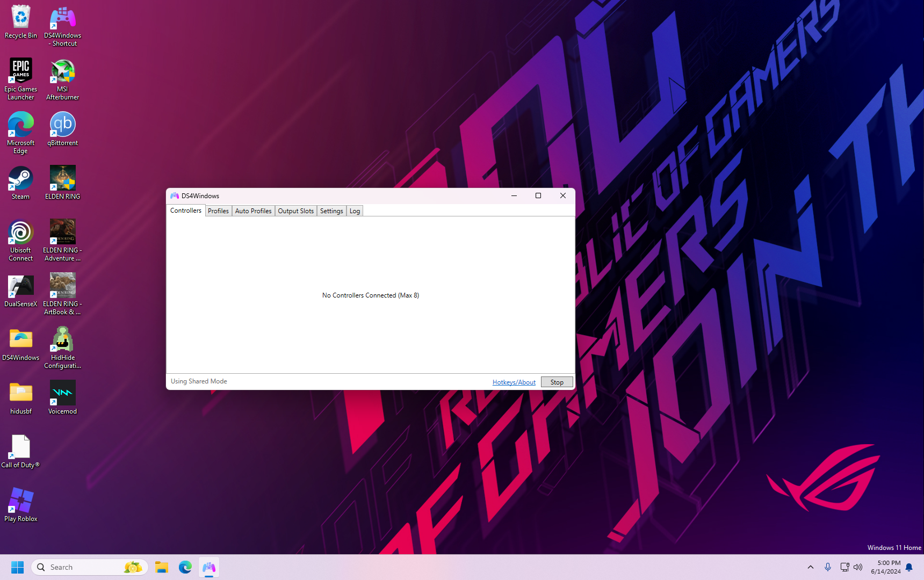Viewport: 924px width, 580px height.
Task: Select the DS4Windows - Shortcut desktop icon
Action: pos(63,26)
